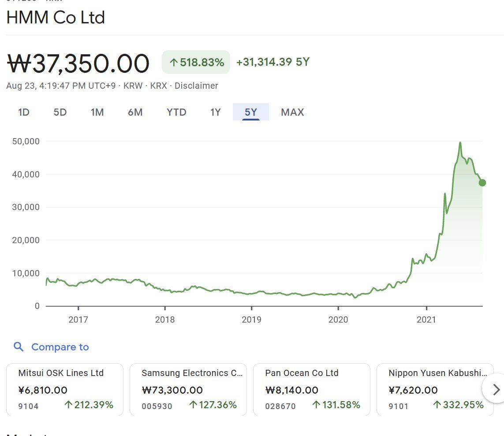Select the 1Y time range tab

click(215, 112)
